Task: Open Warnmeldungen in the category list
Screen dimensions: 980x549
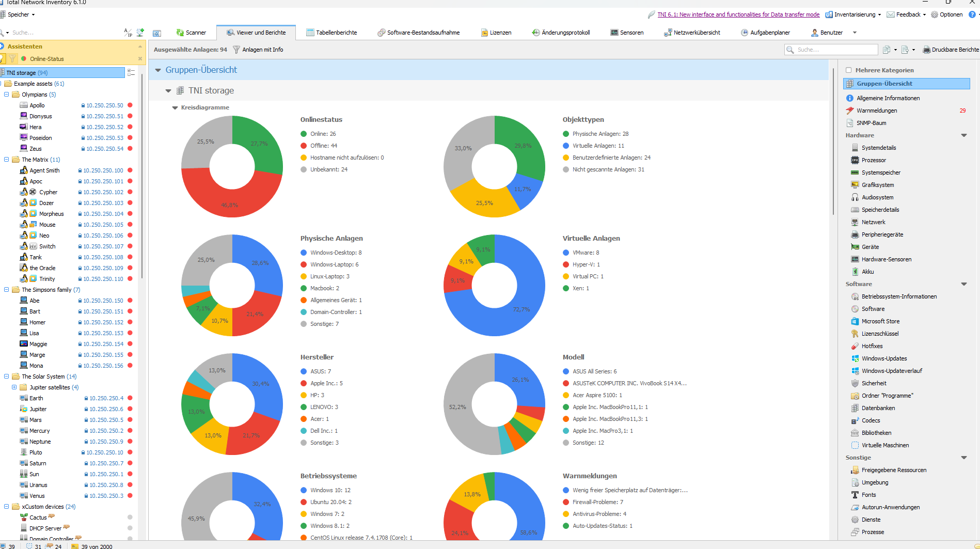Action: 877,111
